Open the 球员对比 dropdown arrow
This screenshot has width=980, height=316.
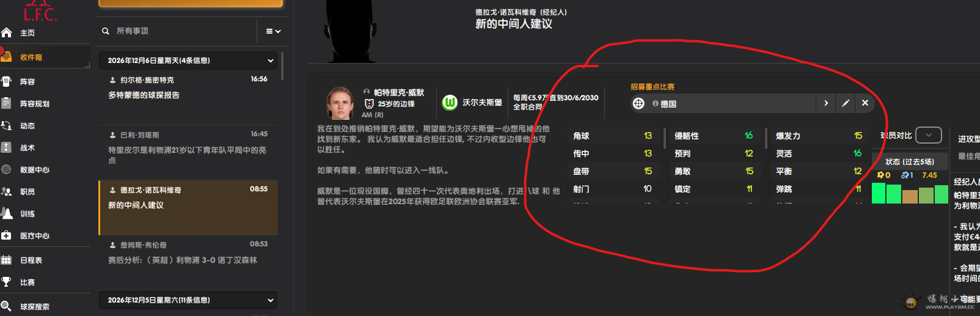(x=929, y=135)
